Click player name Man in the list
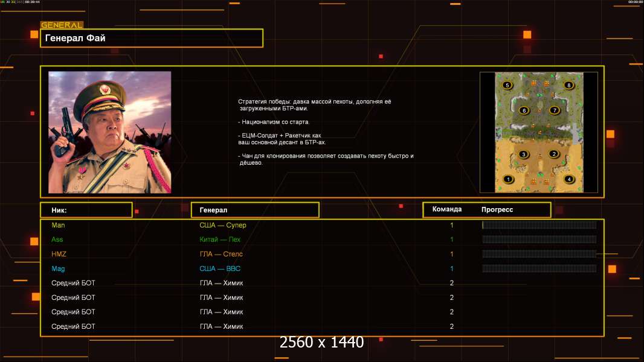Viewport: 644px width, 362px height. coord(58,225)
